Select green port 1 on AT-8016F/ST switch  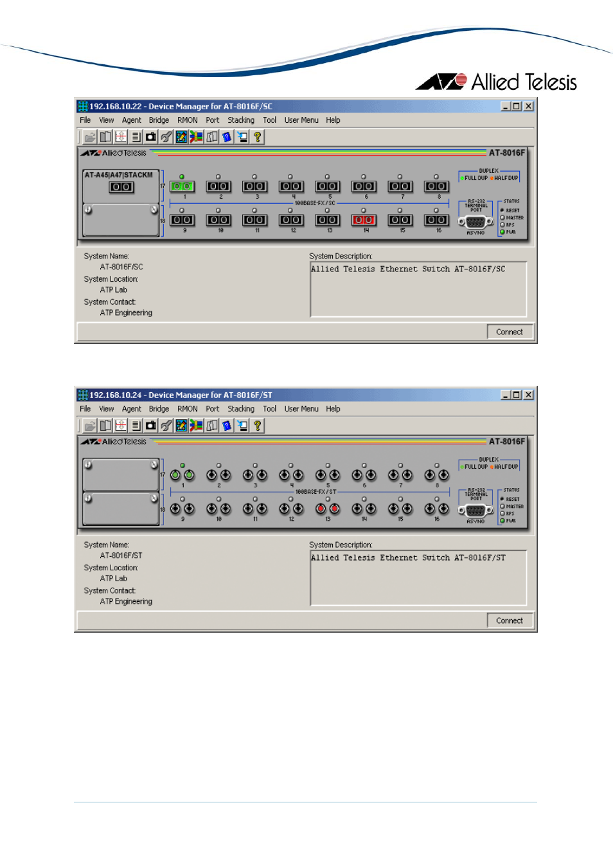182,475
